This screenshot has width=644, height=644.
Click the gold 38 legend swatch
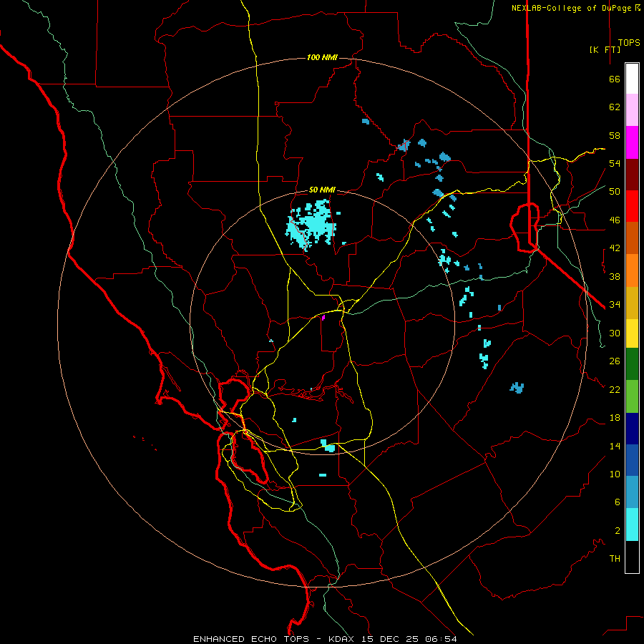(632, 303)
